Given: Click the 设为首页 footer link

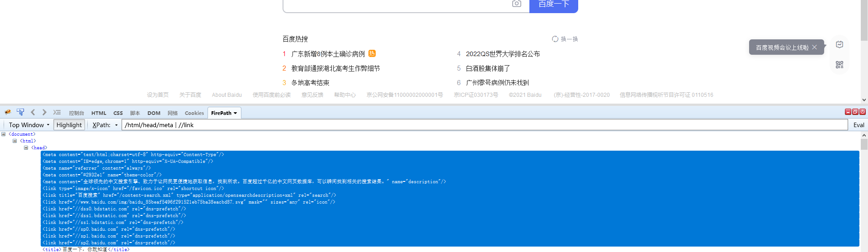Looking at the screenshot, I should click(158, 95).
